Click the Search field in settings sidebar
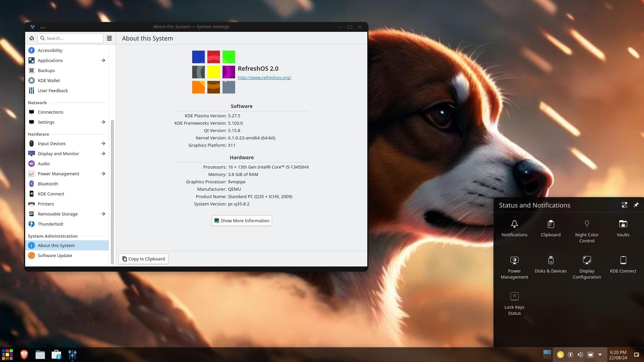Viewport: 644px width, 362px height. (x=70, y=38)
